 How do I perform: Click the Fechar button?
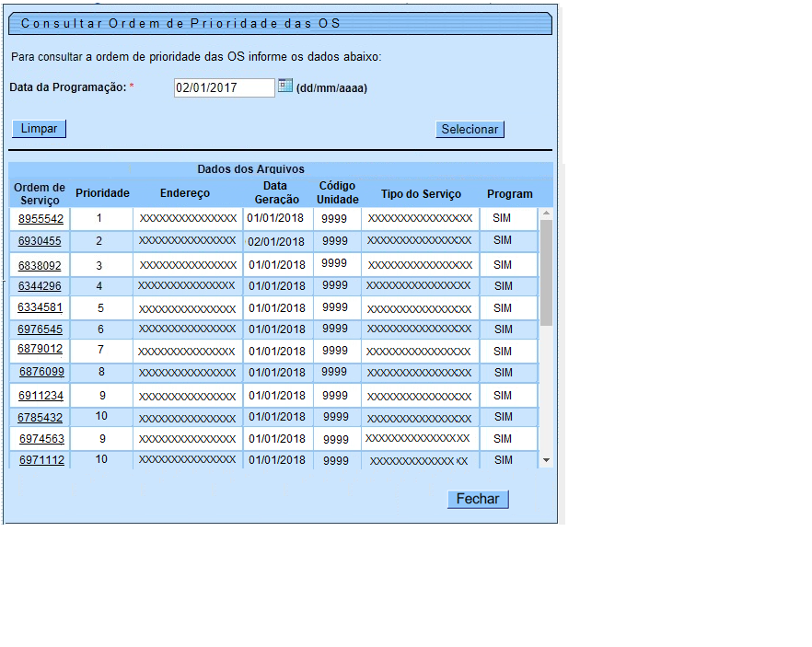tap(478, 499)
